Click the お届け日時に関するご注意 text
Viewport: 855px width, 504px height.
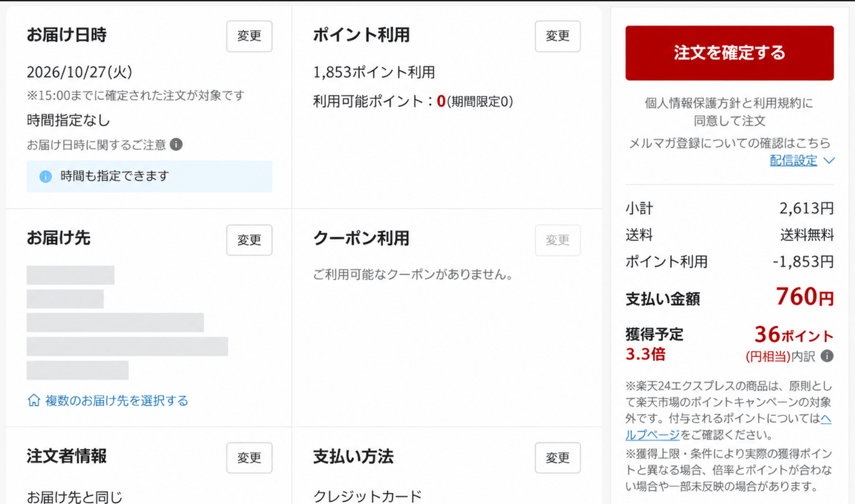(96, 144)
